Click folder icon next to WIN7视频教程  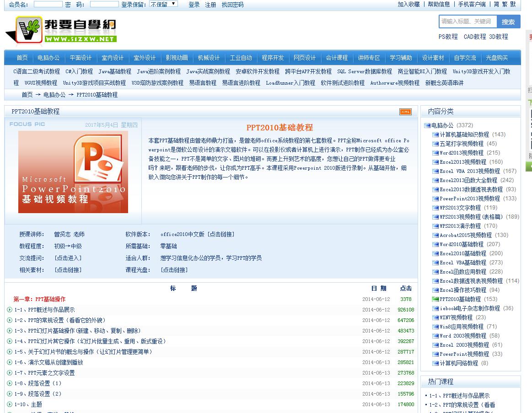[435, 318]
